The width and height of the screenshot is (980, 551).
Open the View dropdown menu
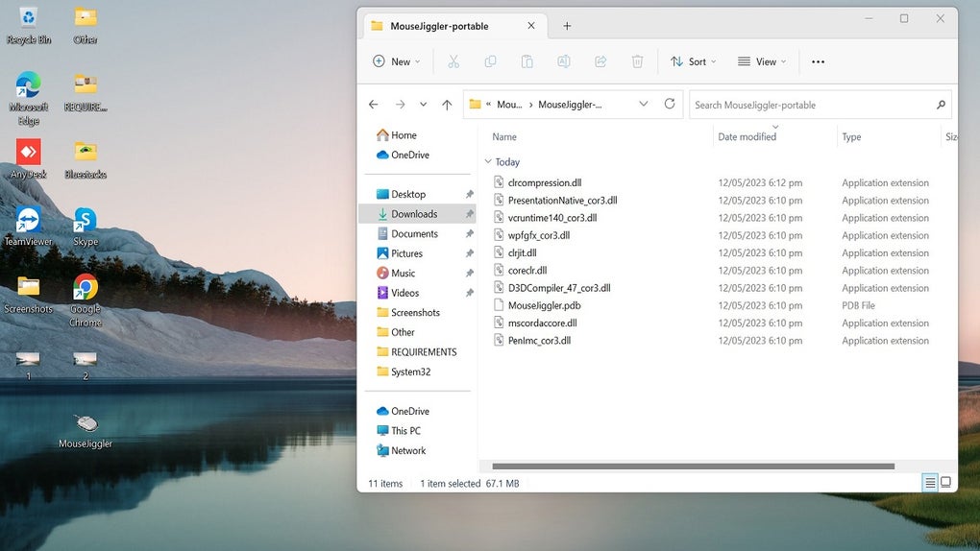(x=762, y=61)
